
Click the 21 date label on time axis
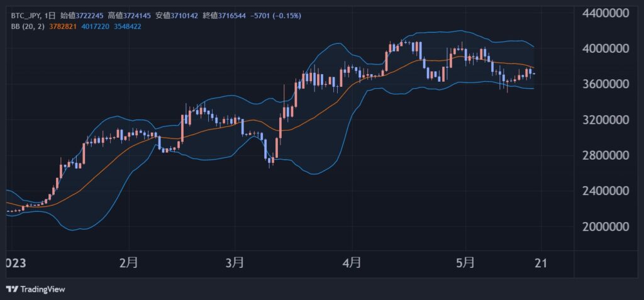541,263
